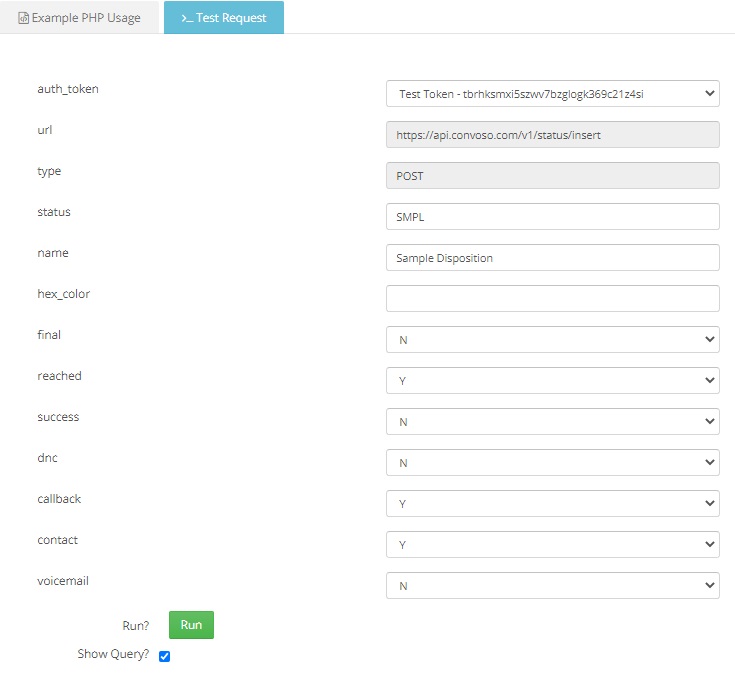Click the disabled type POST field

[552, 176]
